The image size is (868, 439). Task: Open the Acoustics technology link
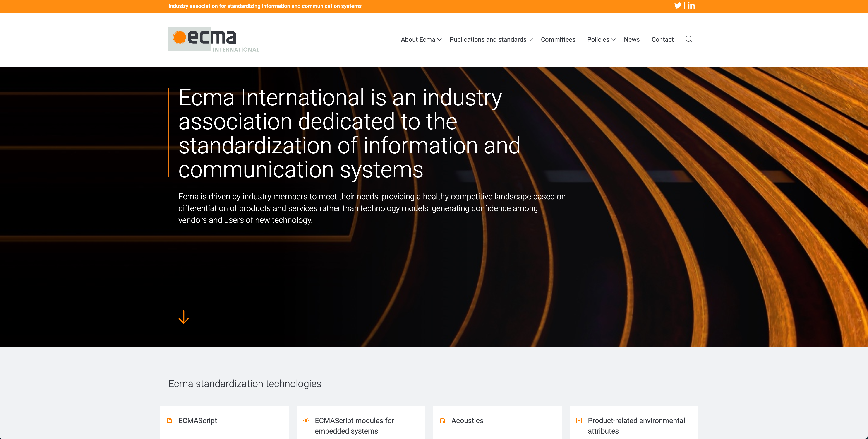[x=467, y=421]
